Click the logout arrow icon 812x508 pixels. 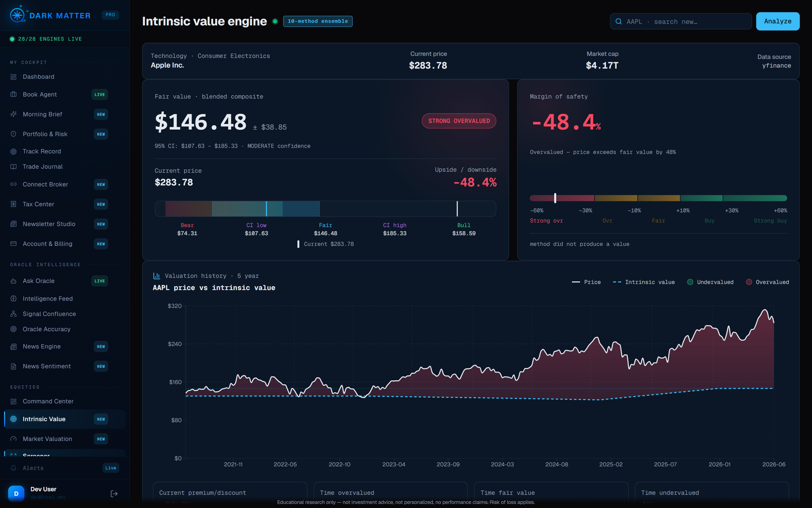(114, 494)
